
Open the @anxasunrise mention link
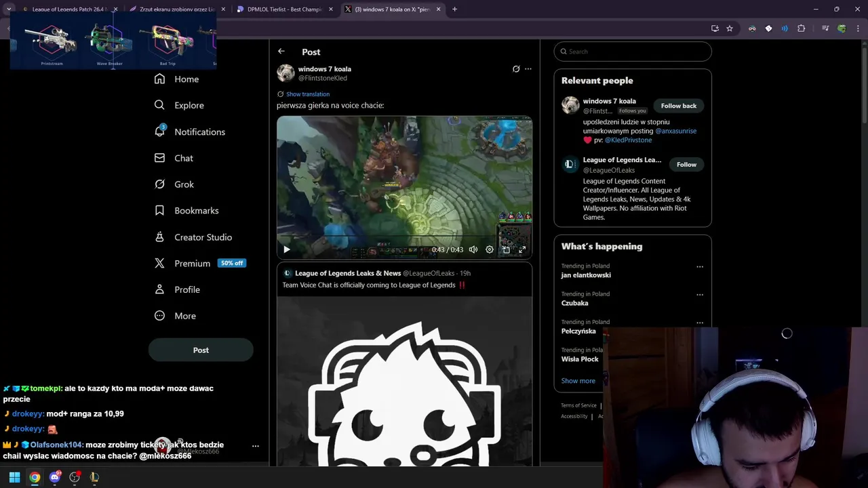(675, 131)
